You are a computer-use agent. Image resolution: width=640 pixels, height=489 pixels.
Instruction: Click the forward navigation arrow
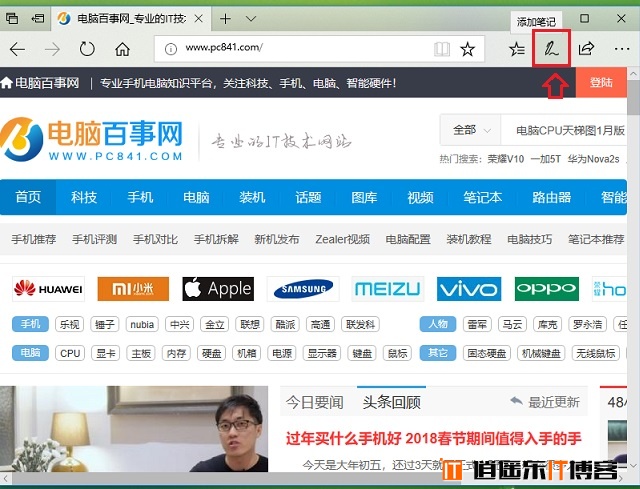pos(52,49)
